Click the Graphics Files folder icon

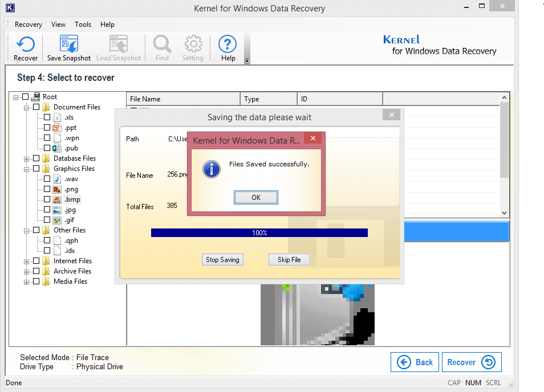click(46, 169)
